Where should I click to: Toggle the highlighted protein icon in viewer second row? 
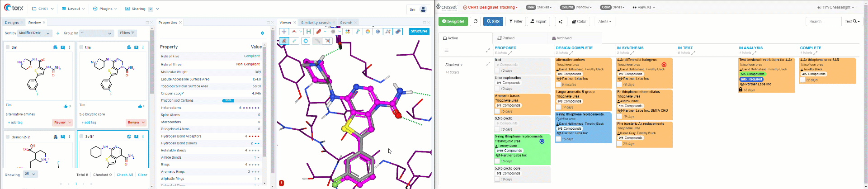tap(284, 41)
